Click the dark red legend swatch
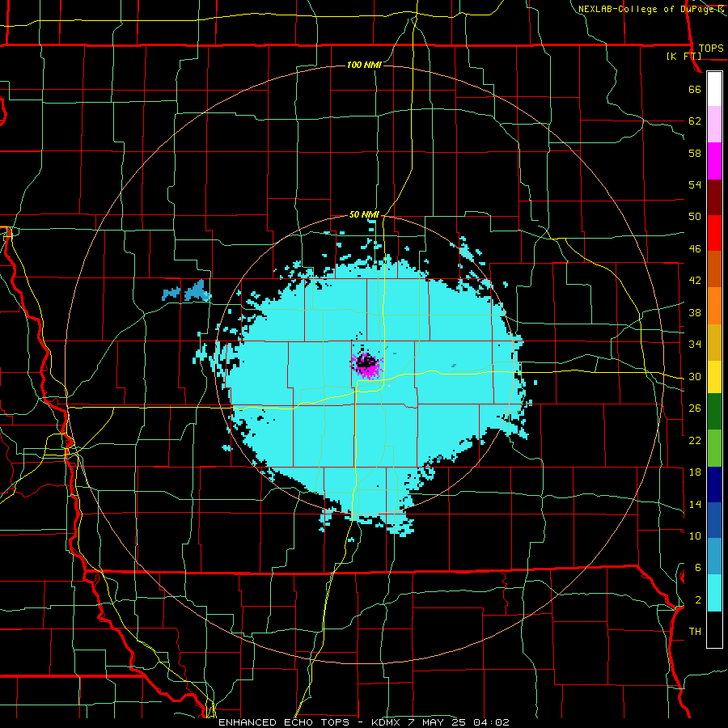Viewport: 728px width, 728px height. click(x=714, y=197)
